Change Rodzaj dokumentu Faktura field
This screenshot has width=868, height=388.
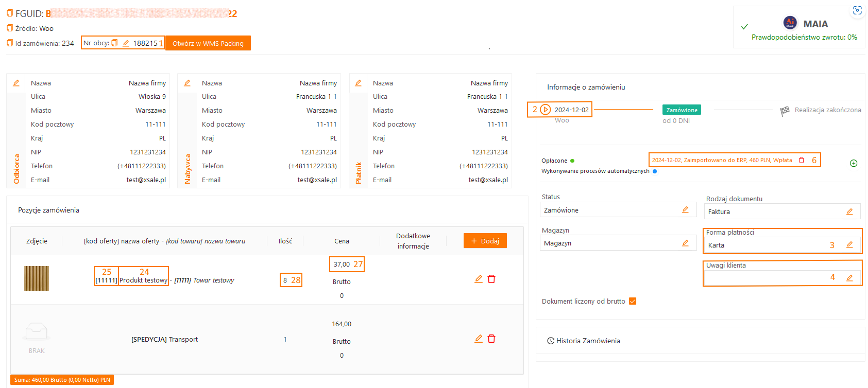(849, 211)
